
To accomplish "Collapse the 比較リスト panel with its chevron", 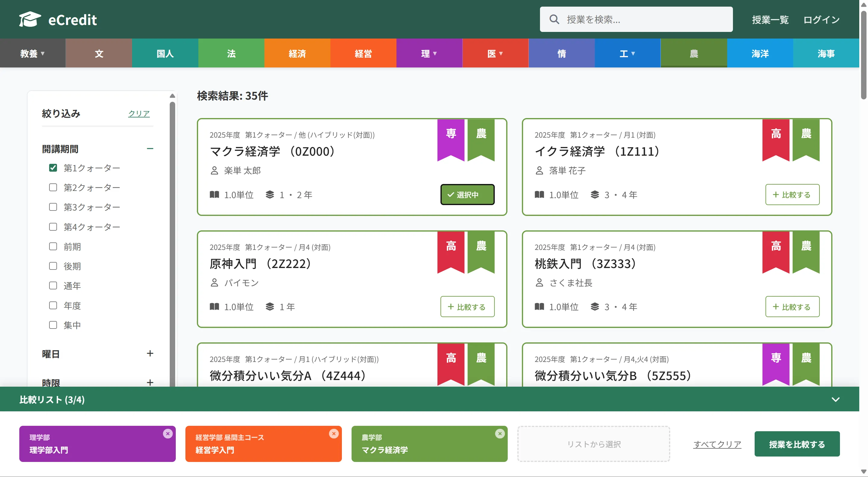I will pos(836,400).
